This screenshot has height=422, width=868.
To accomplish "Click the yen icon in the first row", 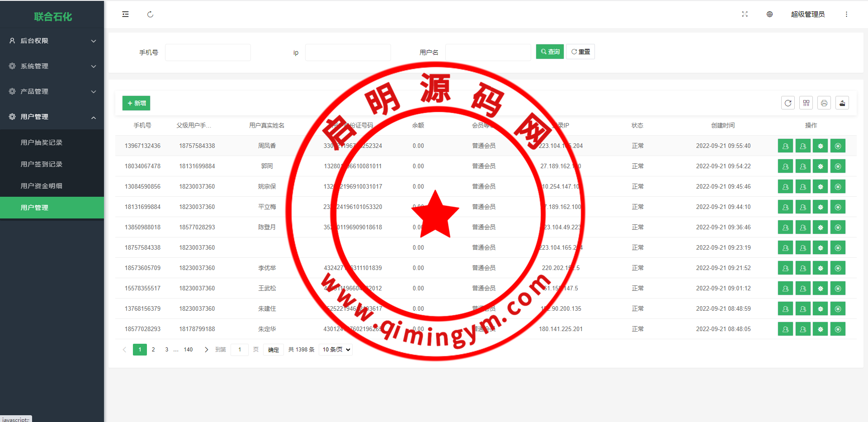I will pos(838,146).
